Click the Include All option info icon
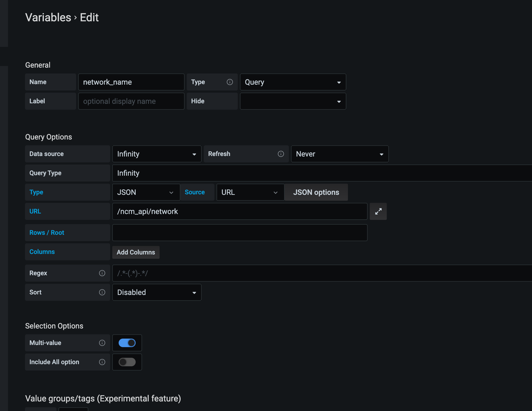The height and width of the screenshot is (411, 532). tap(102, 362)
